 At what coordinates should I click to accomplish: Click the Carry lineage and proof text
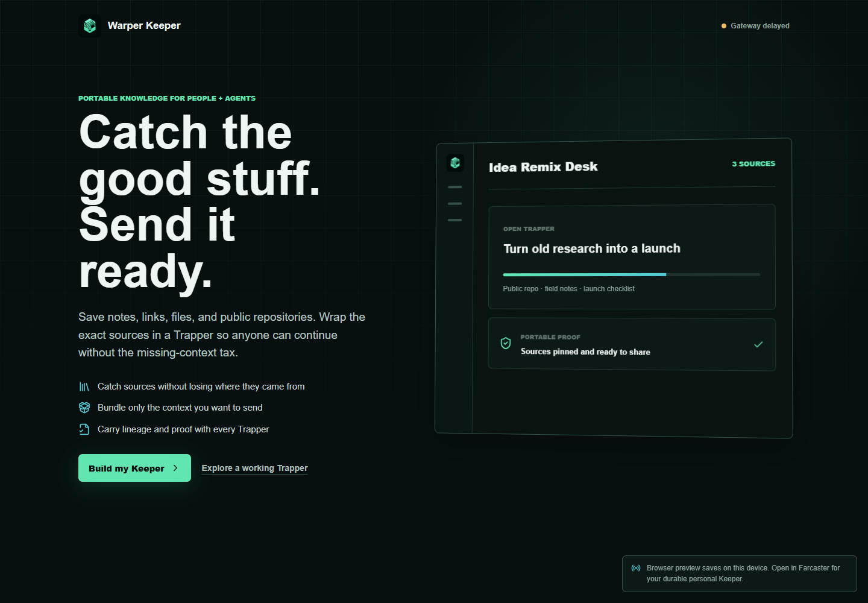pos(183,429)
